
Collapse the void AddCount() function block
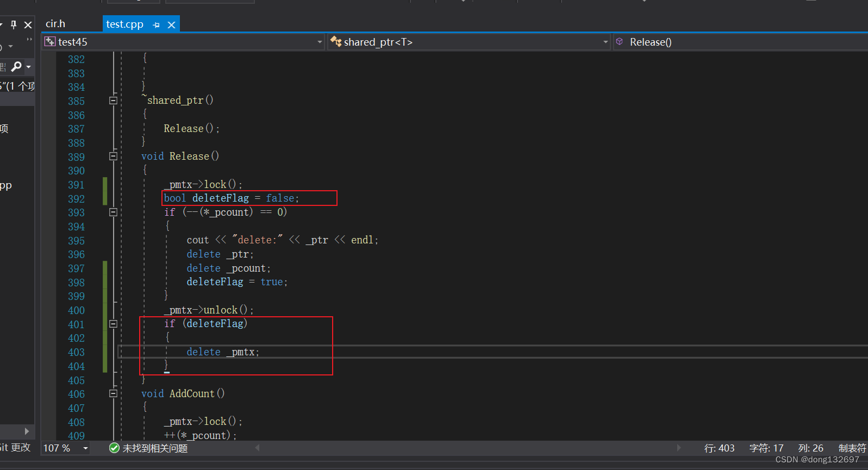pos(113,393)
